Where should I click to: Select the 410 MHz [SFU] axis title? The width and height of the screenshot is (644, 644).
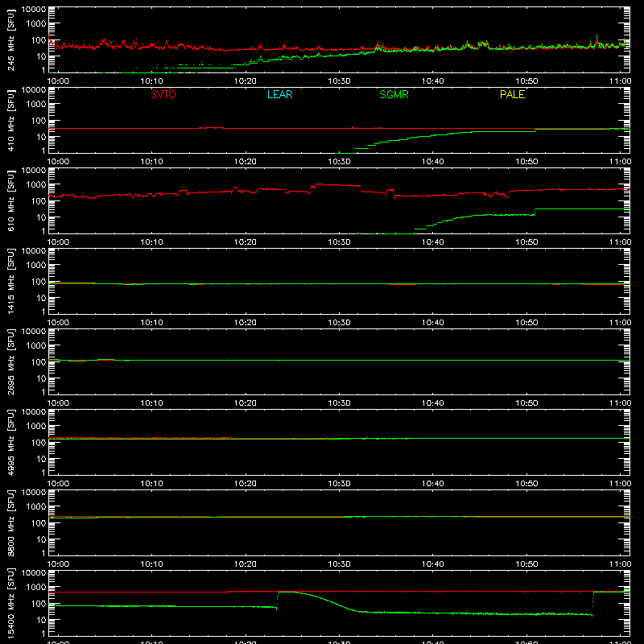coord(11,120)
